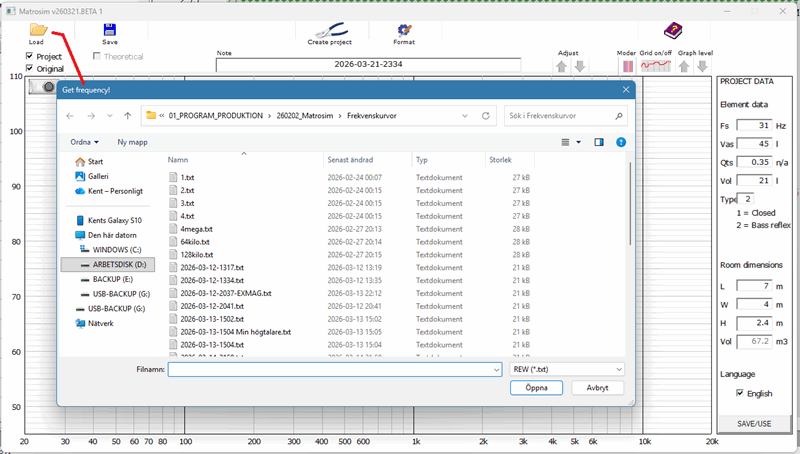The image size is (800, 454).
Task: Click the SAVE/USE button
Action: (754, 423)
